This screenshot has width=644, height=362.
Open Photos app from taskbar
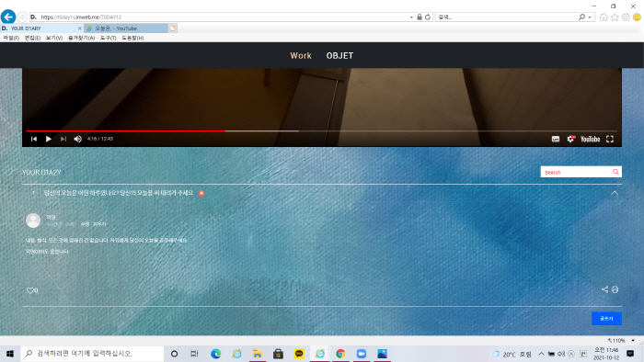[x=382, y=354]
